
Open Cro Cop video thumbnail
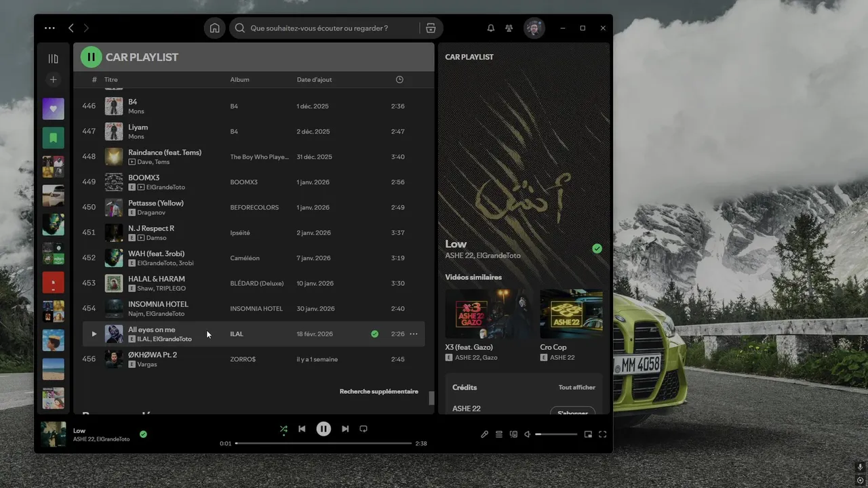[571, 314]
